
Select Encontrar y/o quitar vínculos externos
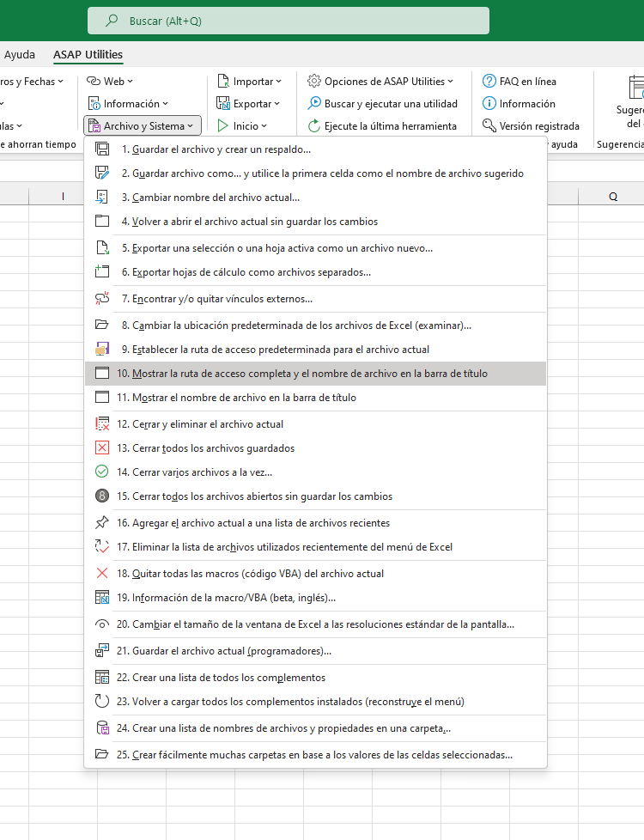pos(316,298)
